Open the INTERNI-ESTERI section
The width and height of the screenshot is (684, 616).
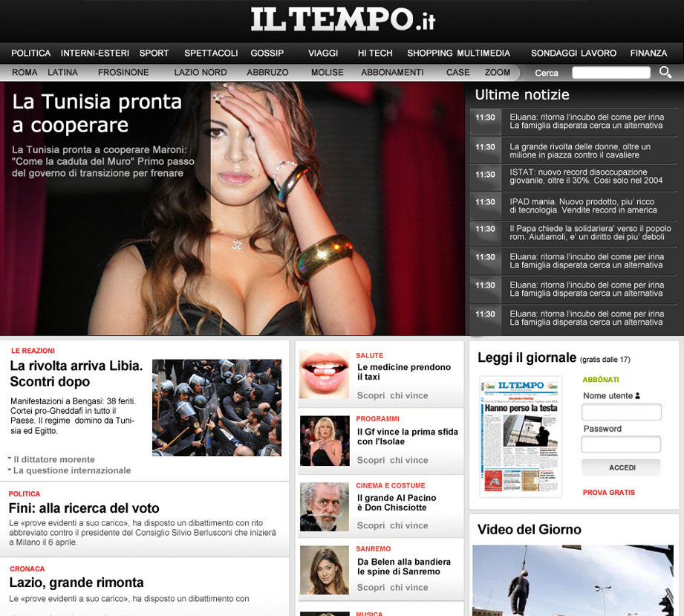(94, 54)
